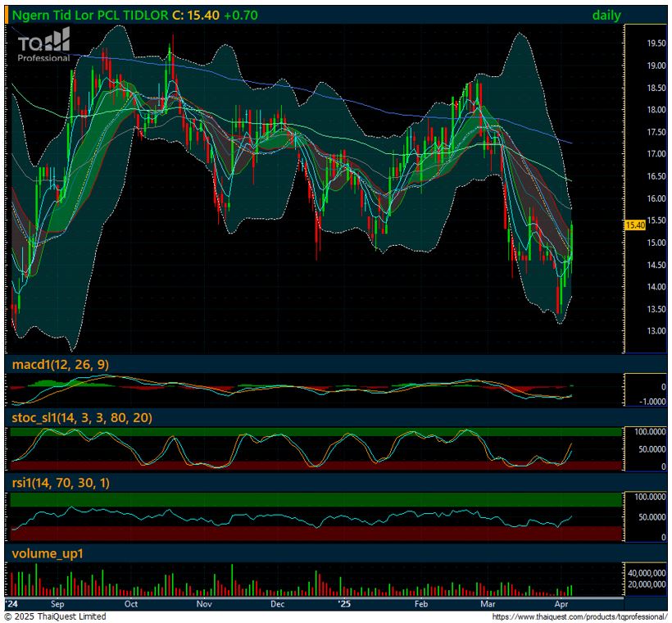This screenshot has height=623, width=672.
Task: Click the 'Nov' date axis label
Action: coord(204,604)
